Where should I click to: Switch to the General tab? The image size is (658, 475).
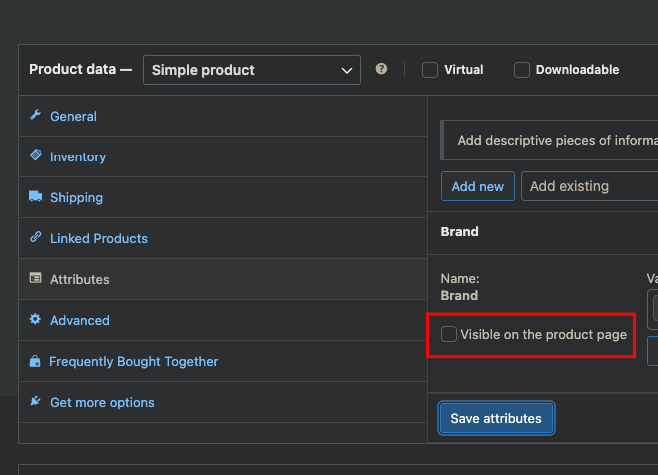(x=223, y=116)
